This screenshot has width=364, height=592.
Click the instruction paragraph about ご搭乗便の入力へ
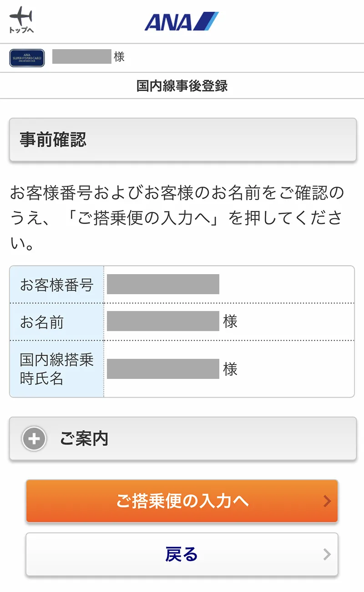177,219
